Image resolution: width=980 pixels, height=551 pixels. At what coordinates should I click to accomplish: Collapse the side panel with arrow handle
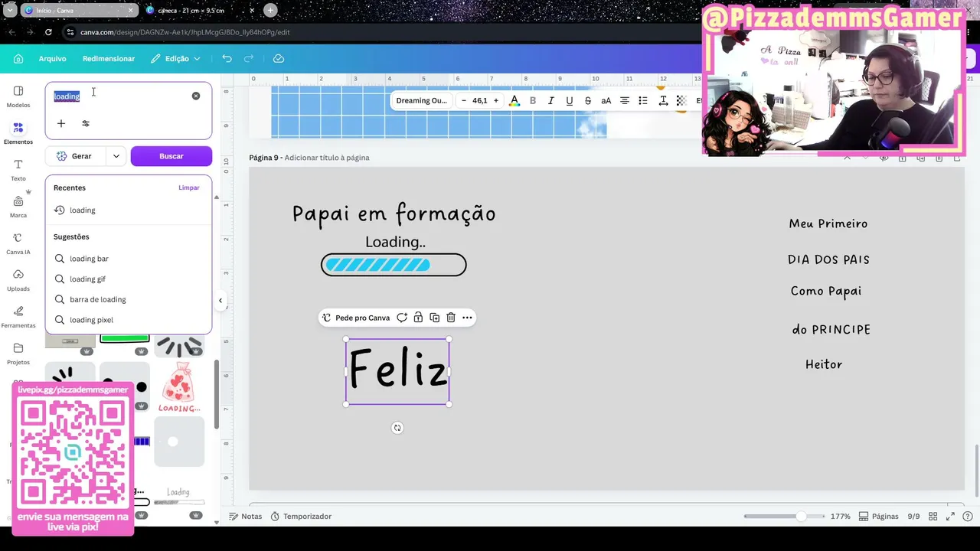220,300
